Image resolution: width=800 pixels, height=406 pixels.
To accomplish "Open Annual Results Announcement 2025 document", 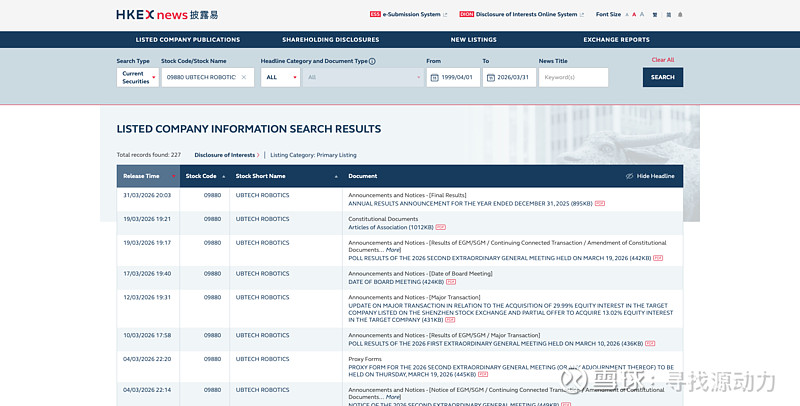I will coord(470,204).
